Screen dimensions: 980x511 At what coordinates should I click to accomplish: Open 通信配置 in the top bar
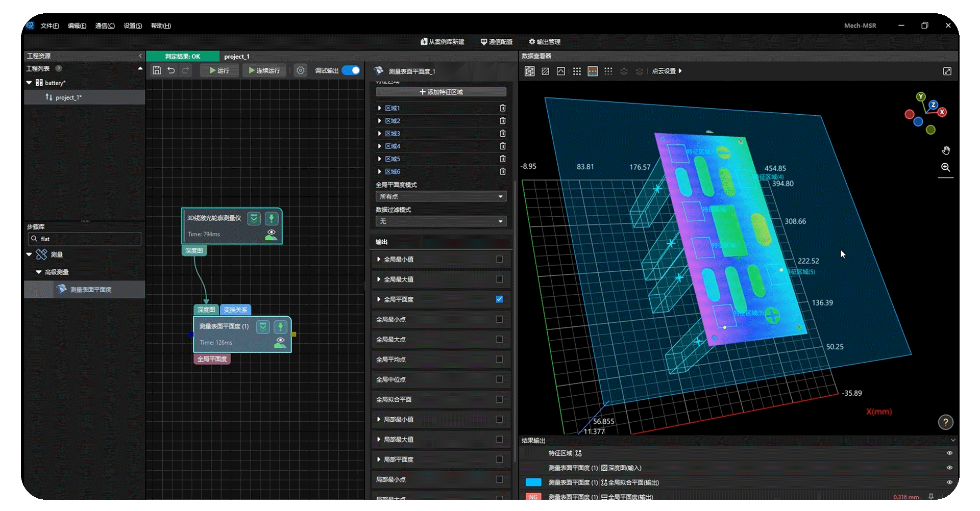pos(497,42)
